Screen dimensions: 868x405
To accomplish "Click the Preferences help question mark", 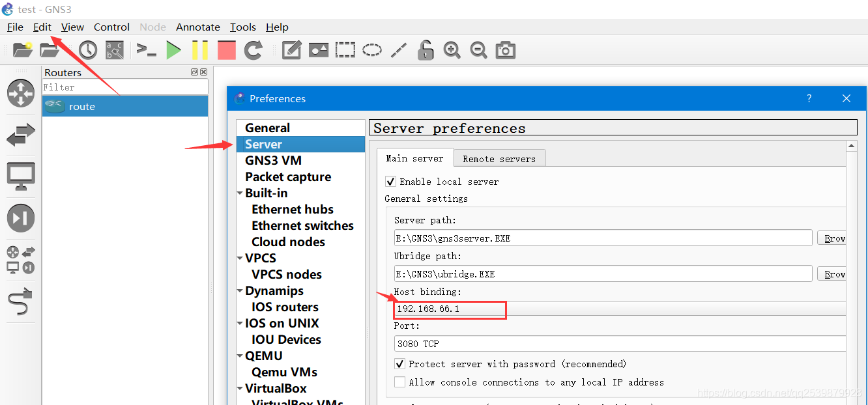I will pos(809,98).
